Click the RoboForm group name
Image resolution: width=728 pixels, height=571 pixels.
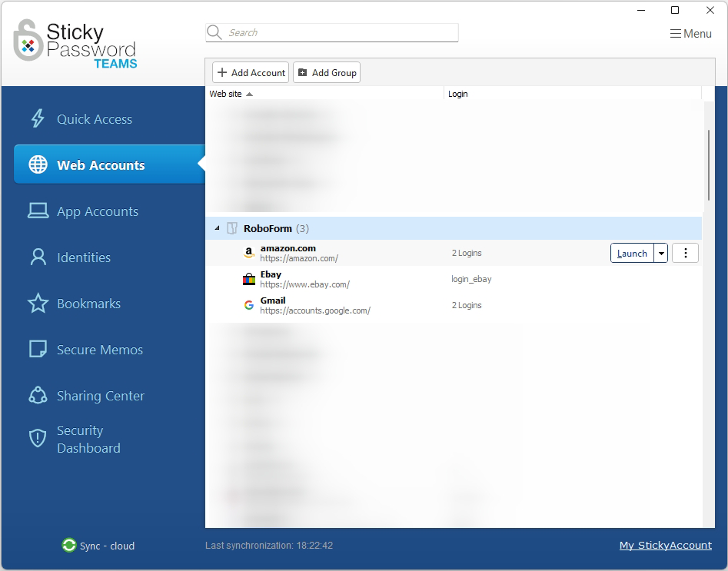point(268,228)
